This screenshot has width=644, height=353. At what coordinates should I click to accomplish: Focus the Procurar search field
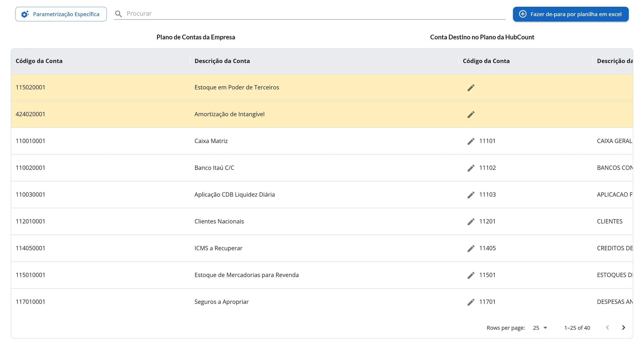316,14
